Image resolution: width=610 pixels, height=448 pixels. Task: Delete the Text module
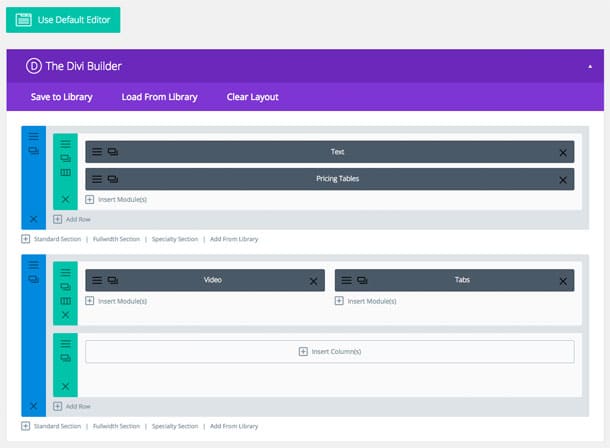coord(563,153)
